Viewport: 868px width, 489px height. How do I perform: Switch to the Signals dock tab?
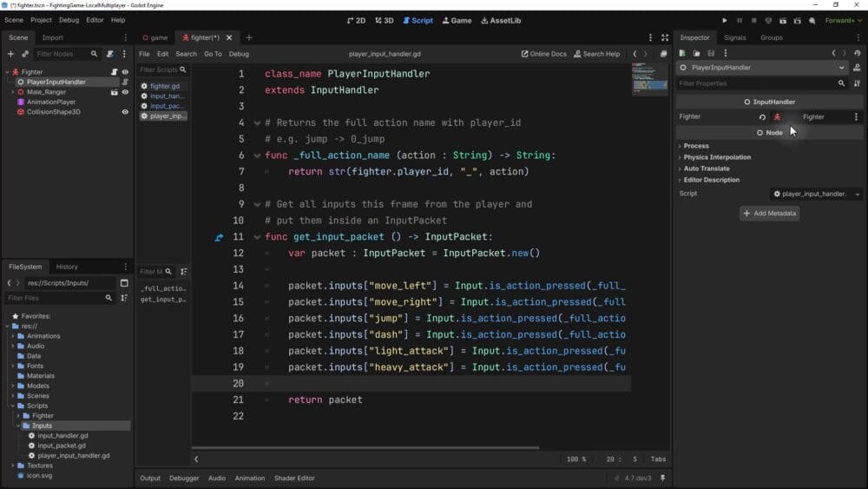[x=734, y=37]
